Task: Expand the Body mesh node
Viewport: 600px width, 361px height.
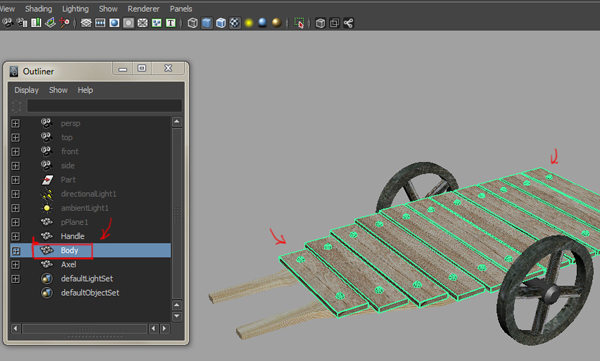Action: (x=15, y=251)
